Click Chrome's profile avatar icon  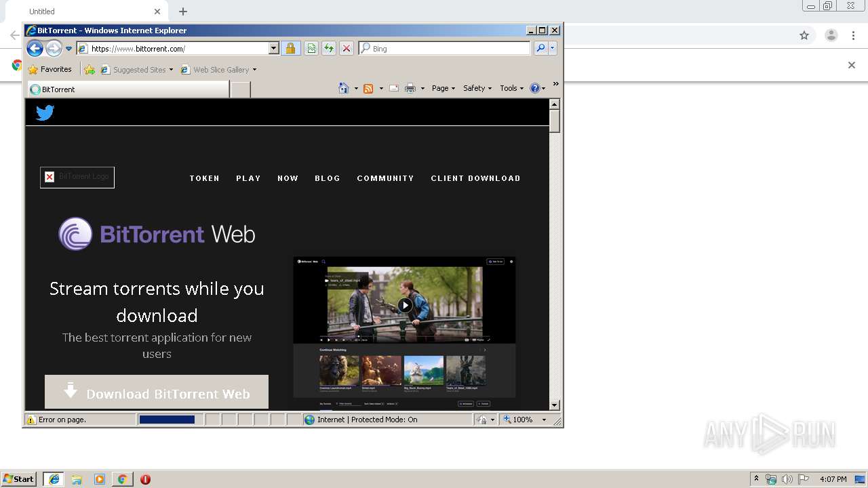pos(831,35)
